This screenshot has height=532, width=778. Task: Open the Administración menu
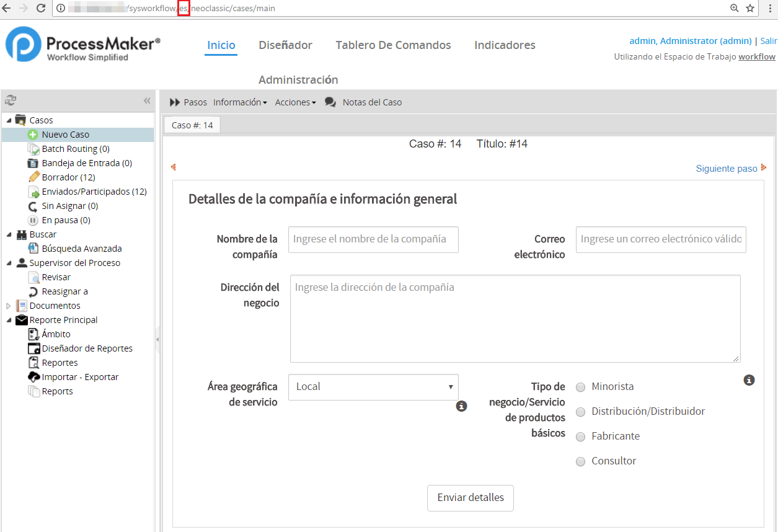(298, 80)
